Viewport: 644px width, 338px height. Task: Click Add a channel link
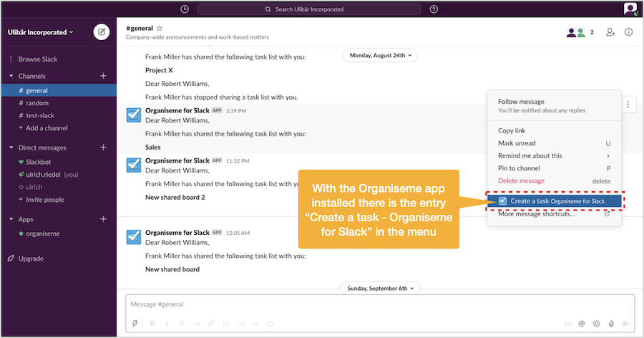(x=43, y=128)
